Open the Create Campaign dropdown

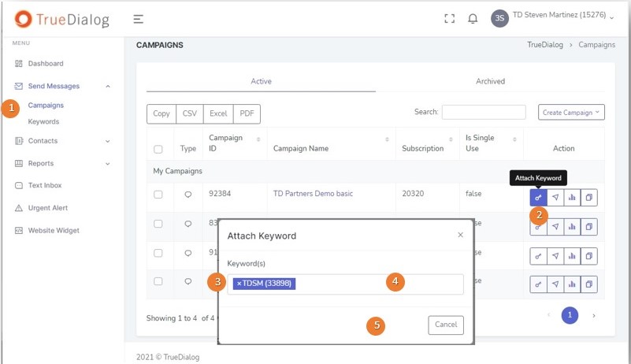pyautogui.click(x=571, y=113)
